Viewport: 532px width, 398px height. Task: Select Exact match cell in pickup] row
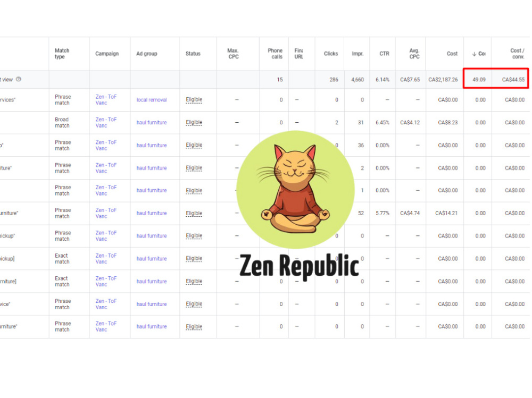(x=62, y=259)
